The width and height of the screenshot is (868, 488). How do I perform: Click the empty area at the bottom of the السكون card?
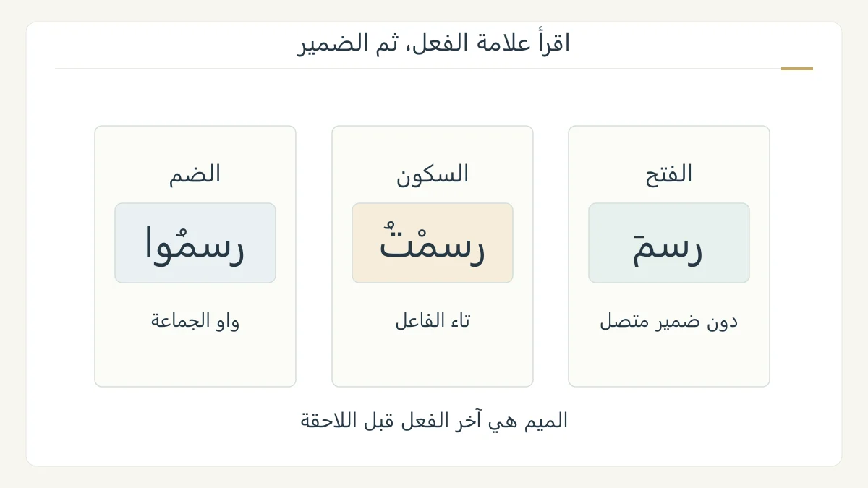pyautogui.click(x=433, y=361)
